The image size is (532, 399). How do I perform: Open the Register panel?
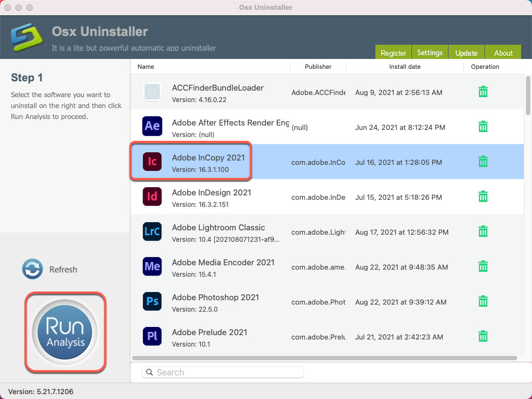tap(393, 52)
